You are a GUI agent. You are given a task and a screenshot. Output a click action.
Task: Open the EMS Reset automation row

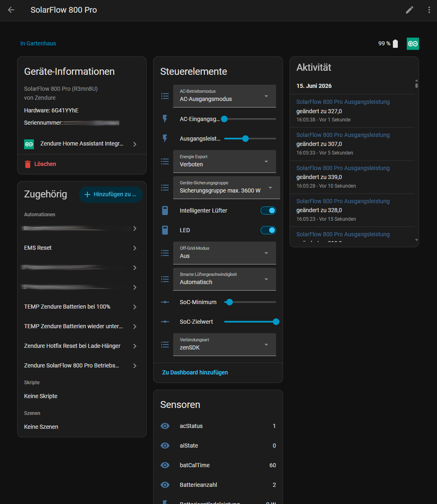click(82, 248)
